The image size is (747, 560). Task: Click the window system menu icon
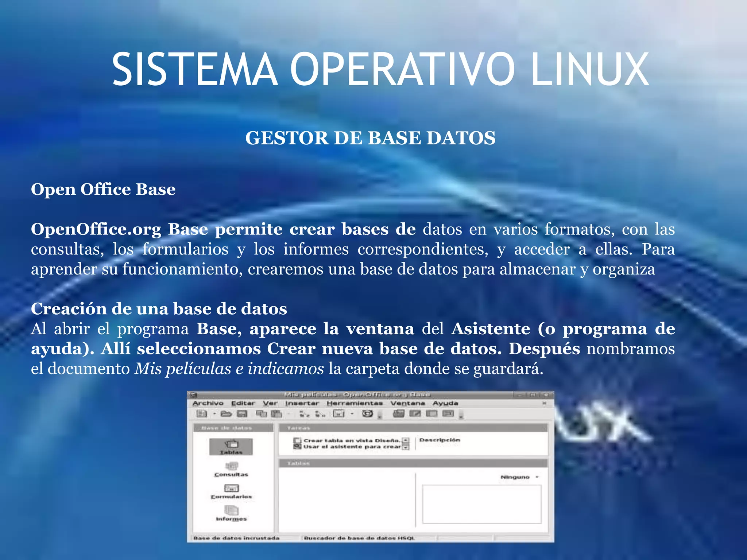(x=194, y=395)
